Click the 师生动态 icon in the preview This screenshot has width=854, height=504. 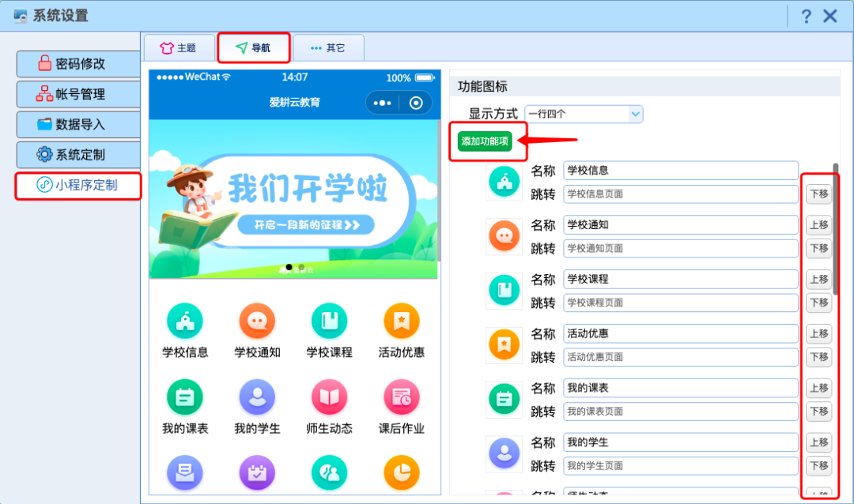(x=329, y=397)
